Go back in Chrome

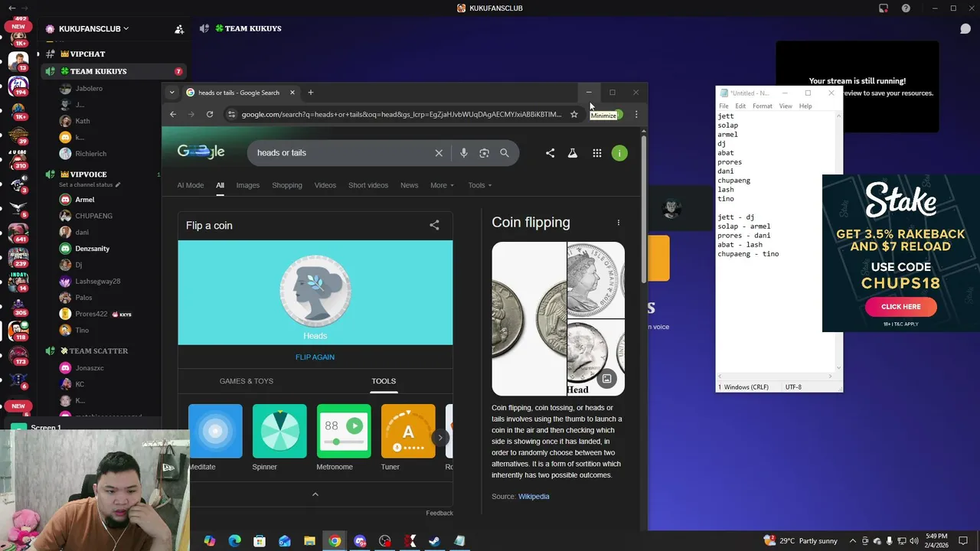coord(173,115)
